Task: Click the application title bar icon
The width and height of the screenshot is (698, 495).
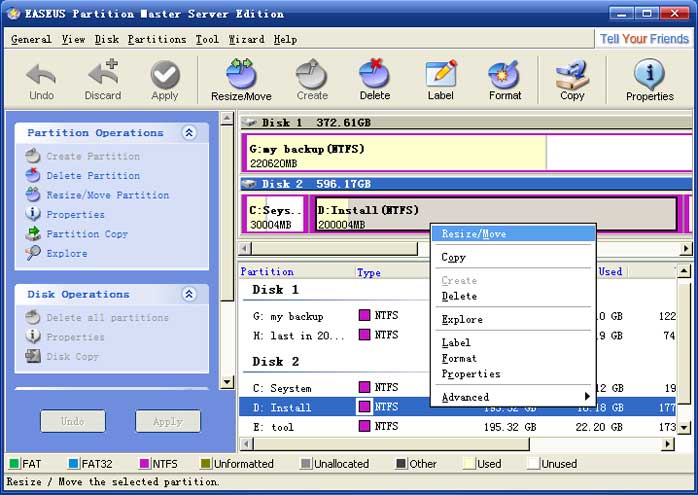Action: pyautogui.click(x=13, y=14)
